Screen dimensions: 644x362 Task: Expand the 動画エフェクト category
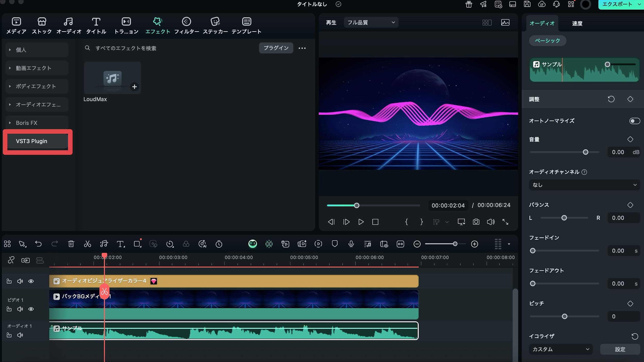[x=33, y=68]
